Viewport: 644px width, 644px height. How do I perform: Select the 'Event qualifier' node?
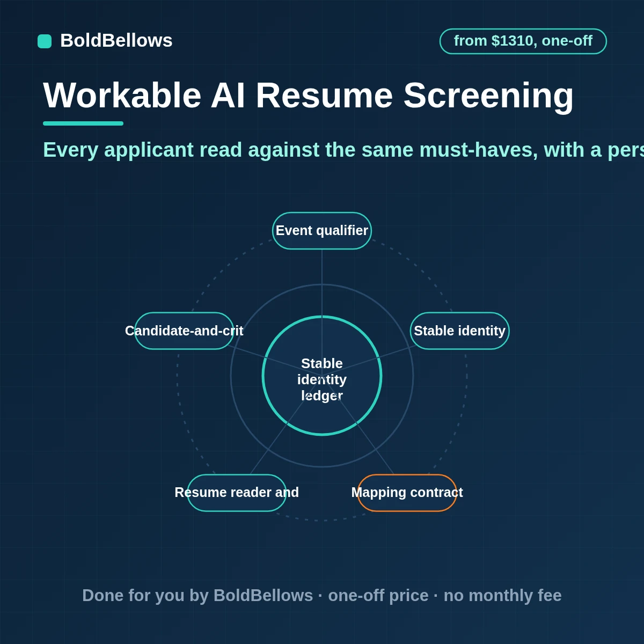(x=322, y=231)
